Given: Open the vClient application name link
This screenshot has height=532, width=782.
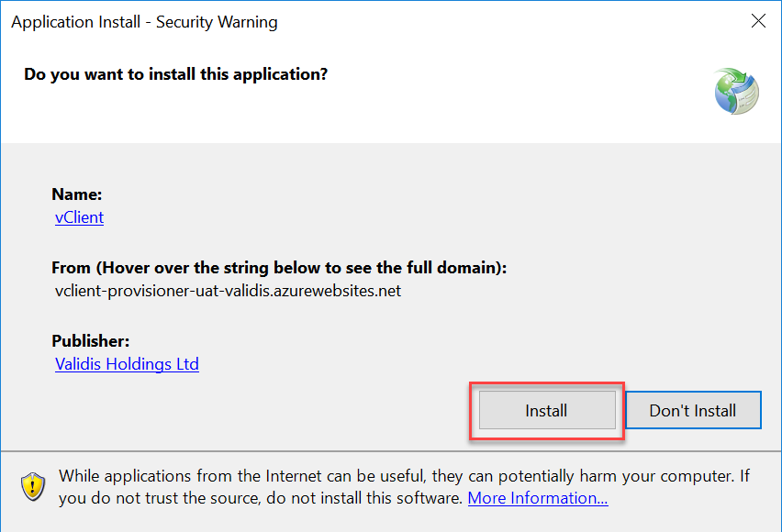Looking at the screenshot, I should 79,217.
